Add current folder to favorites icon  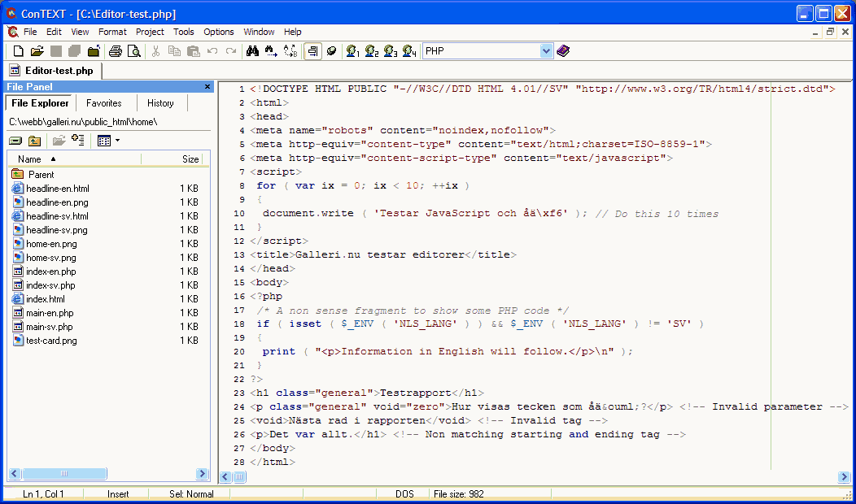tap(77, 140)
